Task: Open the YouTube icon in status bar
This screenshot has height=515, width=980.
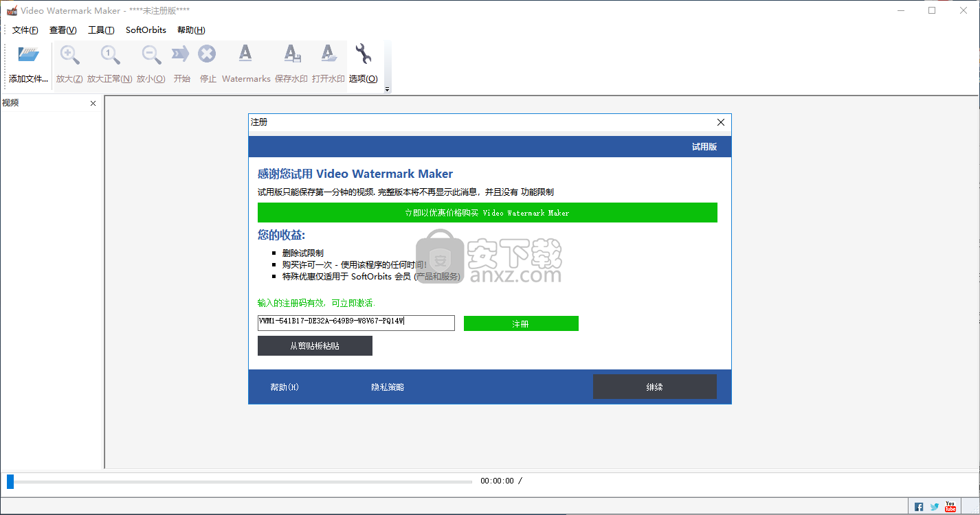Action: click(950, 506)
